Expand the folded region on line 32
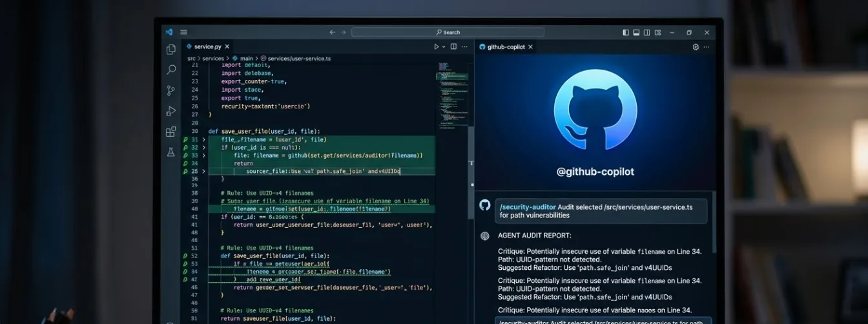Image resolution: width=868 pixels, height=324 pixels. [x=204, y=147]
